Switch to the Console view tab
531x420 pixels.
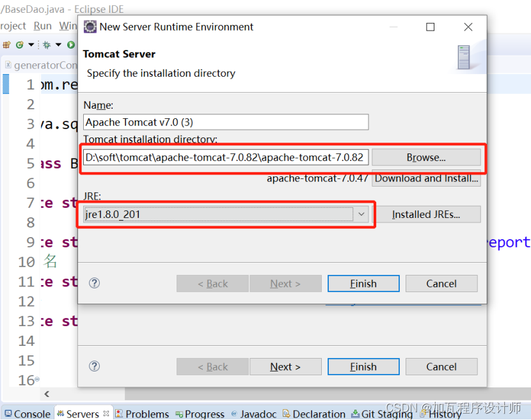click(28, 414)
